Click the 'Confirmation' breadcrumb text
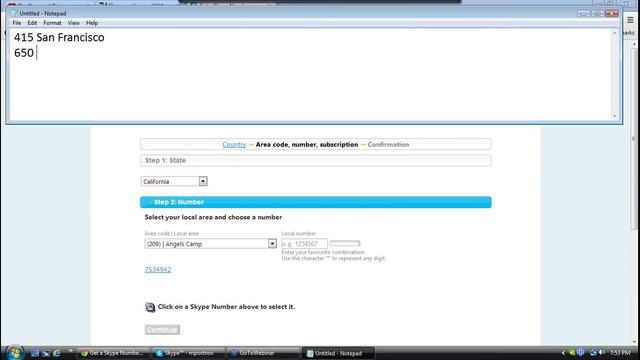The width and height of the screenshot is (640, 360). click(388, 144)
